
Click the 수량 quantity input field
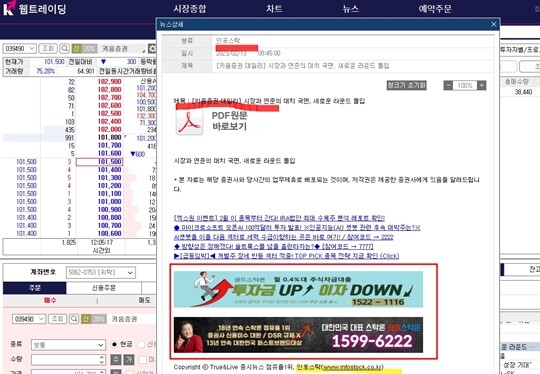pyautogui.click(x=68, y=360)
